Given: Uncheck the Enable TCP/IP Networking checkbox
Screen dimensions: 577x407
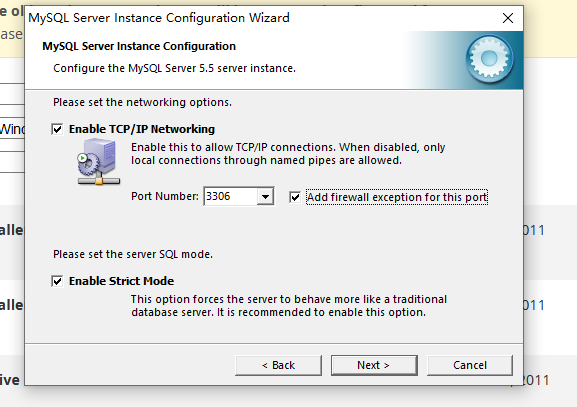Looking at the screenshot, I should (x=57, y=129).
